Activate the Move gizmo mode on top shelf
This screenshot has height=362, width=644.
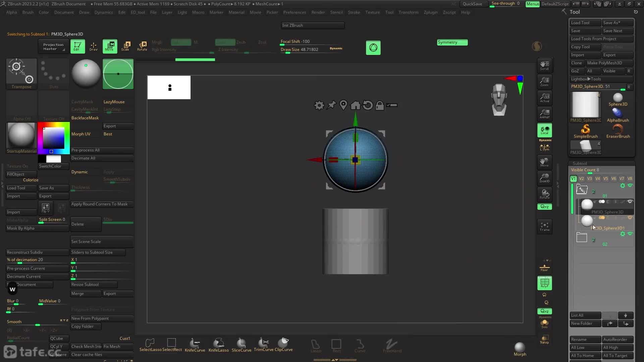tap(110, 46)
